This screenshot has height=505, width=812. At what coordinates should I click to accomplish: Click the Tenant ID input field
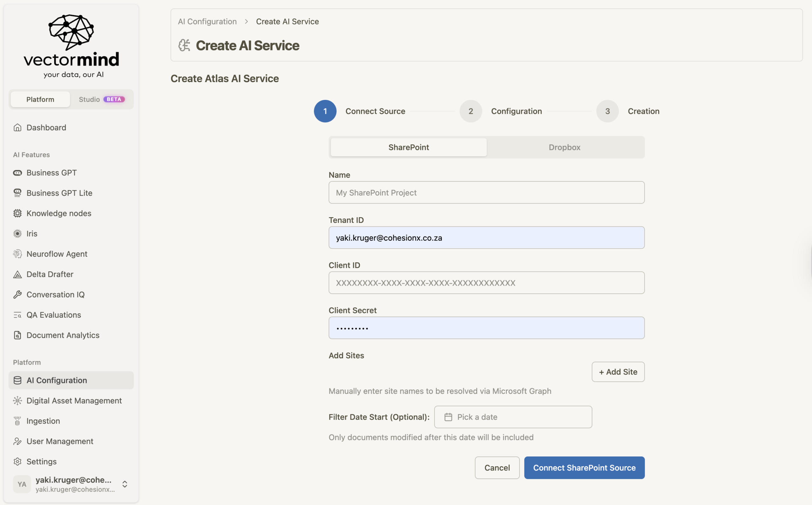(487, 238)
